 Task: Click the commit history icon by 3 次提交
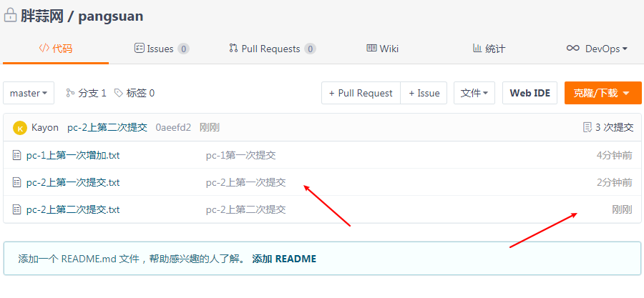(x=587, y=128)
